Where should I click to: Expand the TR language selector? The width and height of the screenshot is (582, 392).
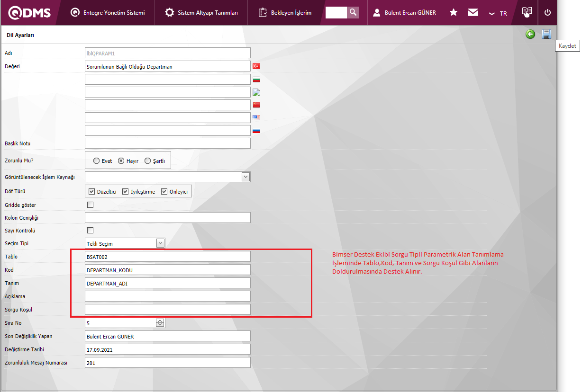click(x=498, y=13)
